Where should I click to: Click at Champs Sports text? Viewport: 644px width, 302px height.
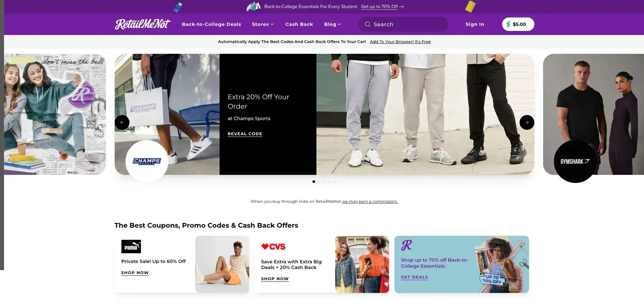(249, 118)
